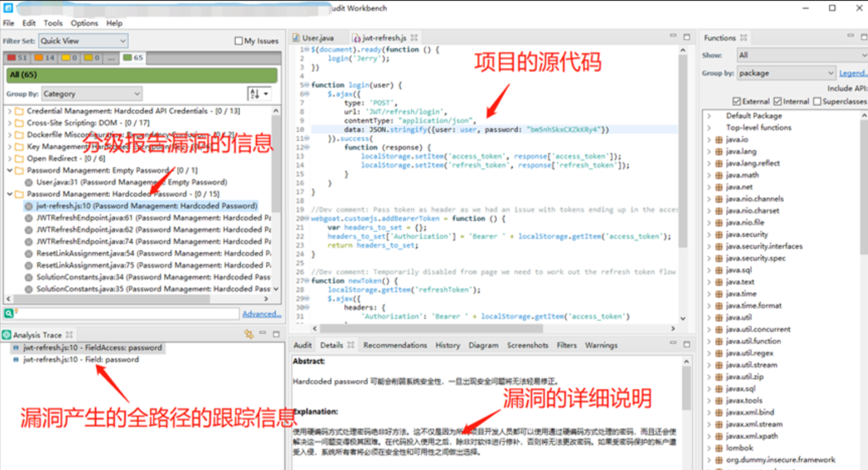Select issue ResetLinkAssignment.java:54
Image resolution: width=868 pixels, height=470 pixels.
pos(153,253)
